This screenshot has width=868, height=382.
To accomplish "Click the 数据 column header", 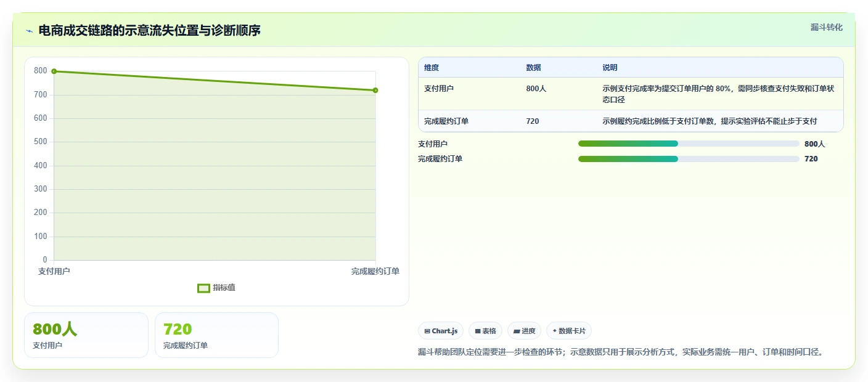I will click(533, 67).
